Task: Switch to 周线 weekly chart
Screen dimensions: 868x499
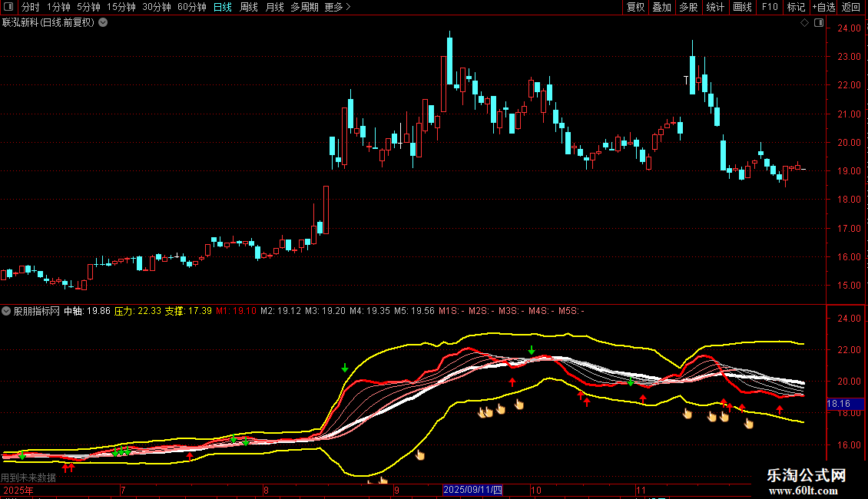Action: coord(249,7)
